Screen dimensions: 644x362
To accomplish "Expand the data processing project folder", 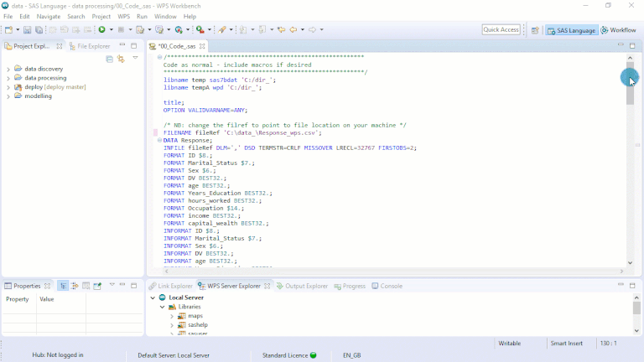I will pyautogui.click(x=8, y=77).
